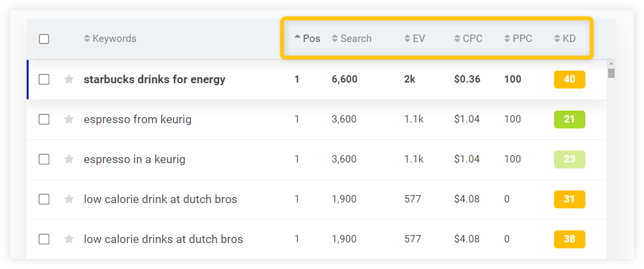Sort by Search volume column
Viewport: 644px width, 269px height.
[352, 39]
